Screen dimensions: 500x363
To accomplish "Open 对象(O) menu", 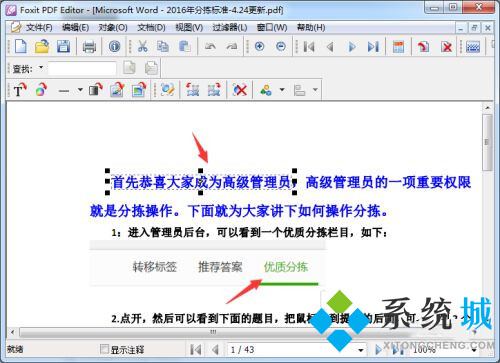I will (113, 27).
